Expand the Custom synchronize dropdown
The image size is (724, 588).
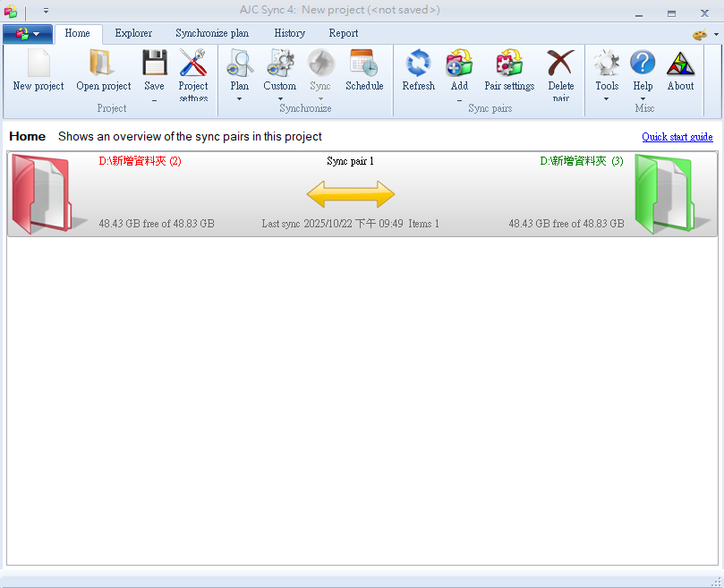click(x=279, y=98)
